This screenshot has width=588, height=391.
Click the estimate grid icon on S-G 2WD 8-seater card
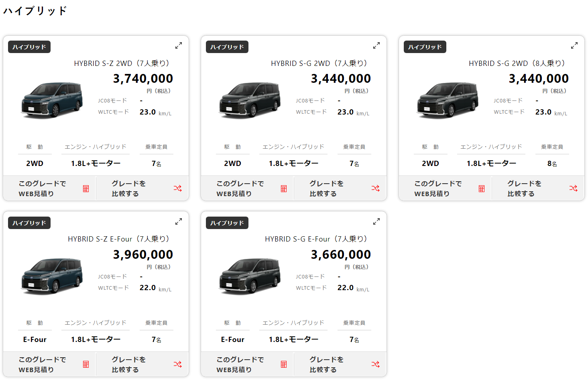pyautogui.click(x=482, y=188)
